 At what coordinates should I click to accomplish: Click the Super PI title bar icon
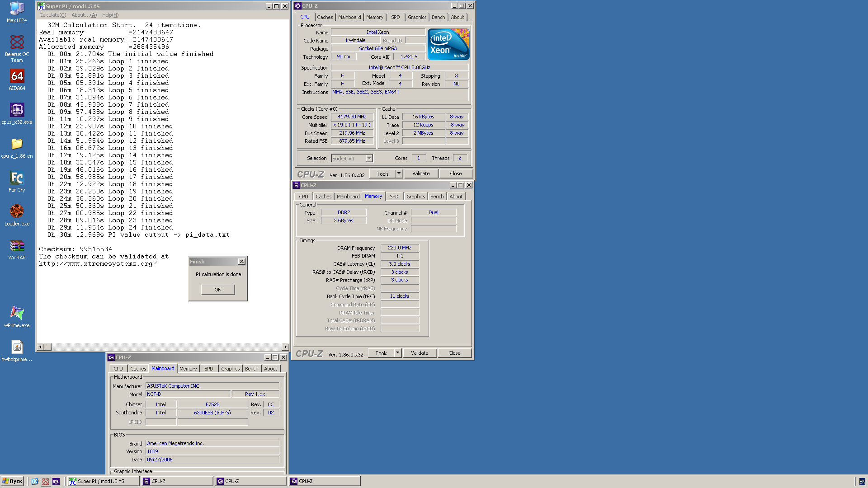coord(41,6)
